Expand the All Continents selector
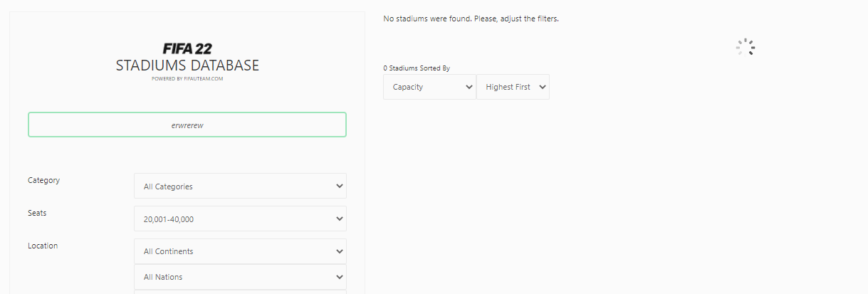868x294 pixels. 240,251
